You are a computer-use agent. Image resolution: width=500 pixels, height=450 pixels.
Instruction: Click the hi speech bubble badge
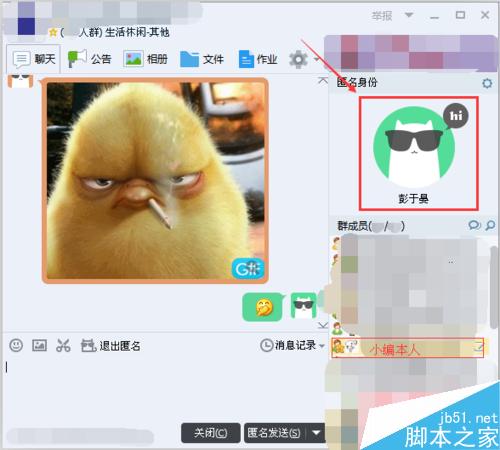455,116
